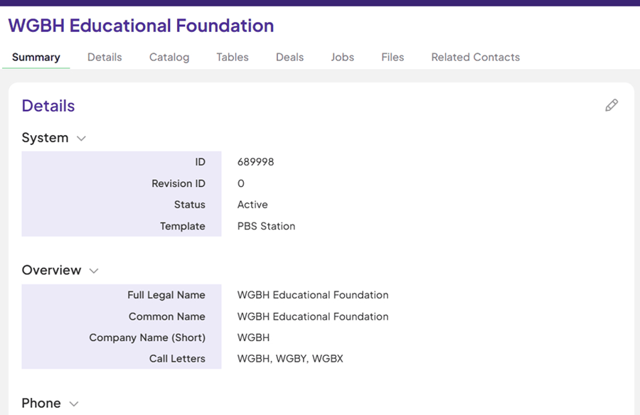Open the Jobs tab
Viewport: 640px width, 415px height.
[342, 57]
